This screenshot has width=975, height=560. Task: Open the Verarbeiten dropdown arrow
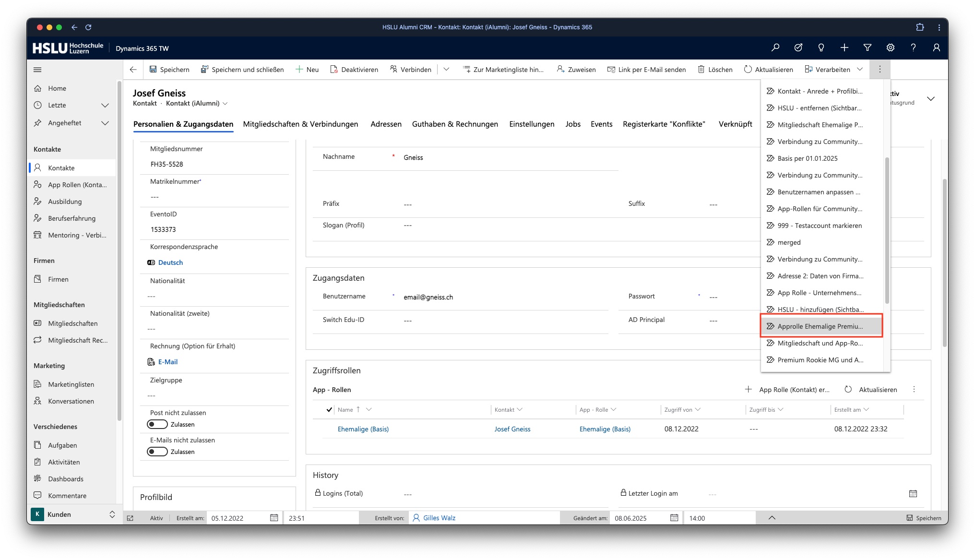click(860, 70)
